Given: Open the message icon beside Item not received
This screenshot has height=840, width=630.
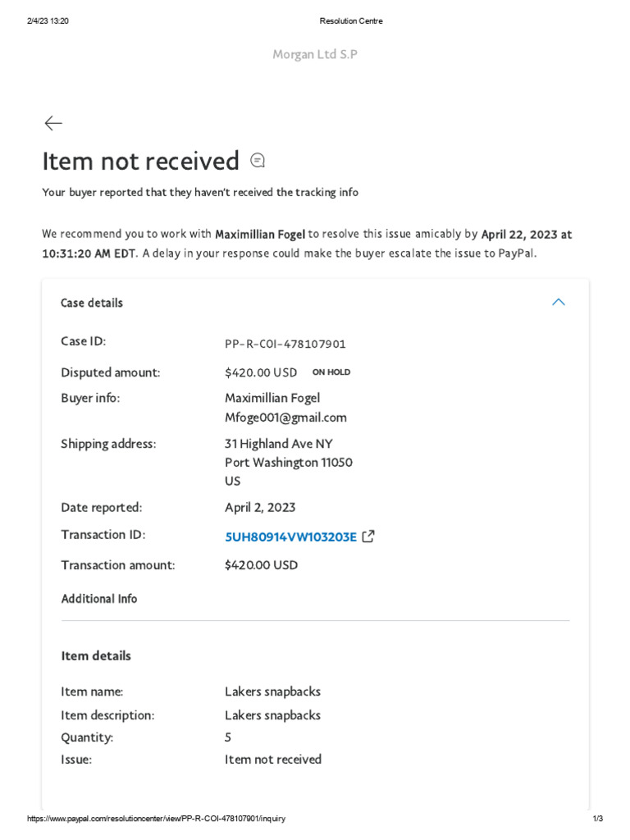Looking at the screenshot, I should pos(258,161).
